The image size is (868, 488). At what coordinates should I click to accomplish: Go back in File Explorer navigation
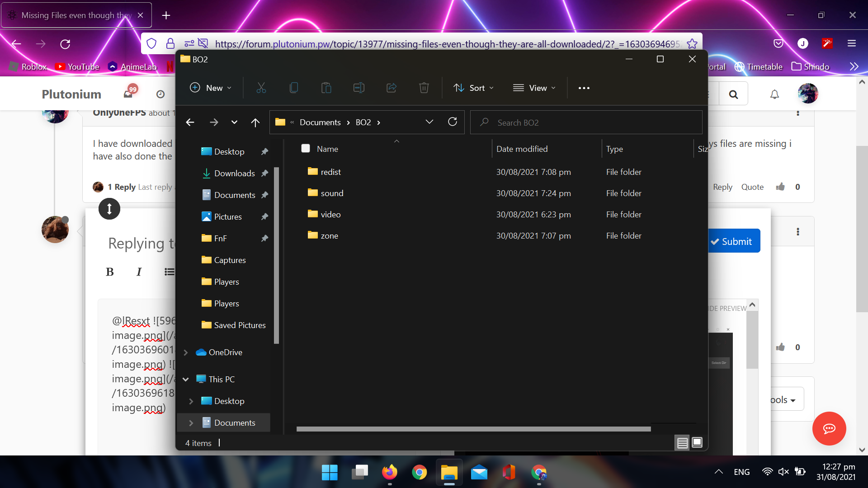[x=190, y=122]
